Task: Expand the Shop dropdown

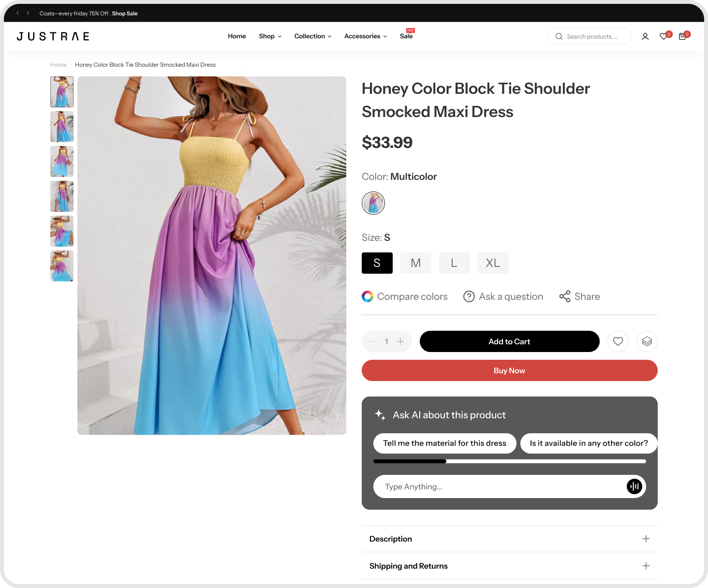Action: 269,36
